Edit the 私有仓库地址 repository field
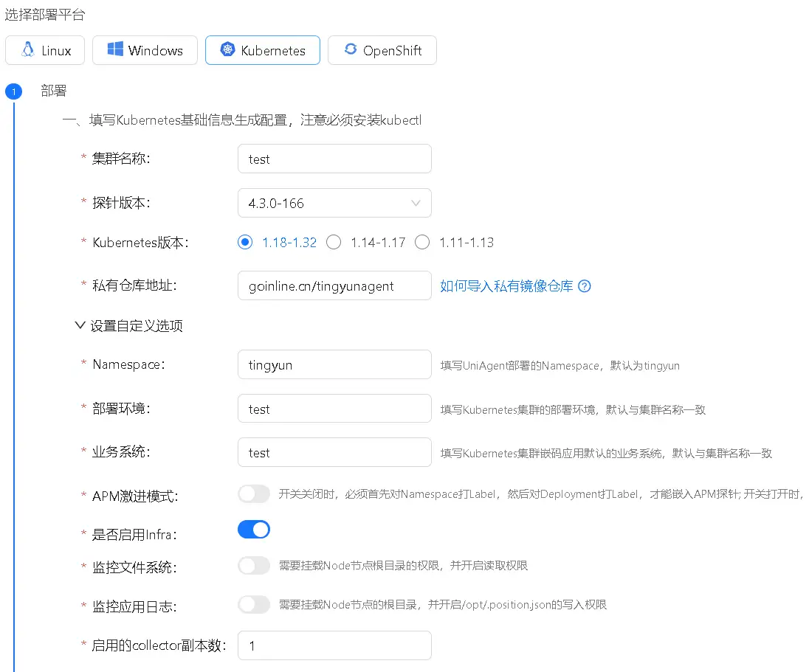 tap(334, 285)
